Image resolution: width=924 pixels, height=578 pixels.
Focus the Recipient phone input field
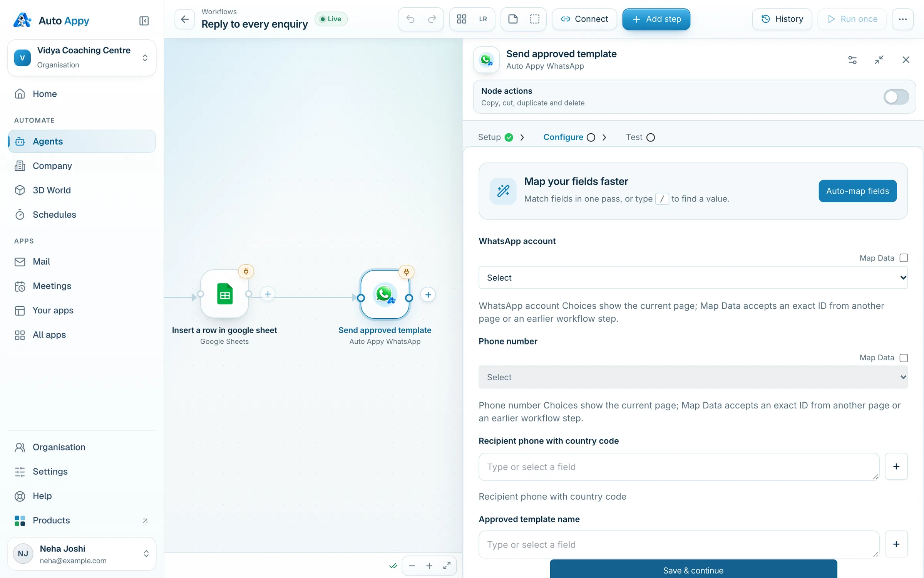[x=679, y=467]
